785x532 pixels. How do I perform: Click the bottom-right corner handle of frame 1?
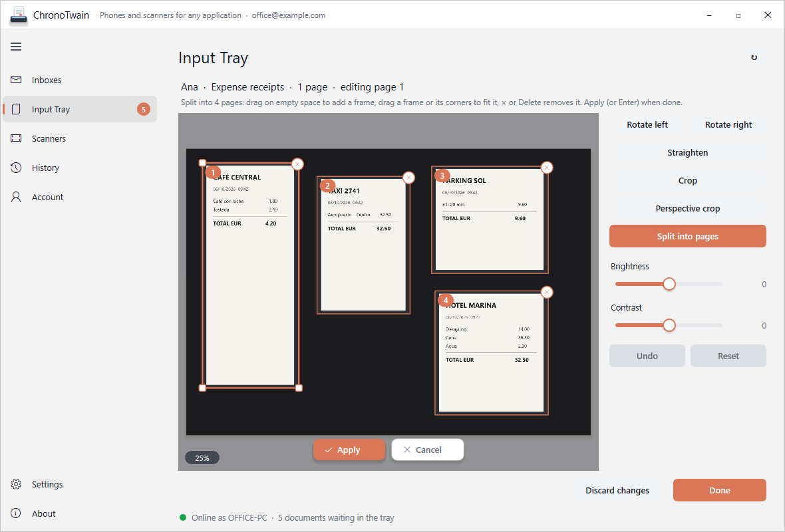pos(299,388)
